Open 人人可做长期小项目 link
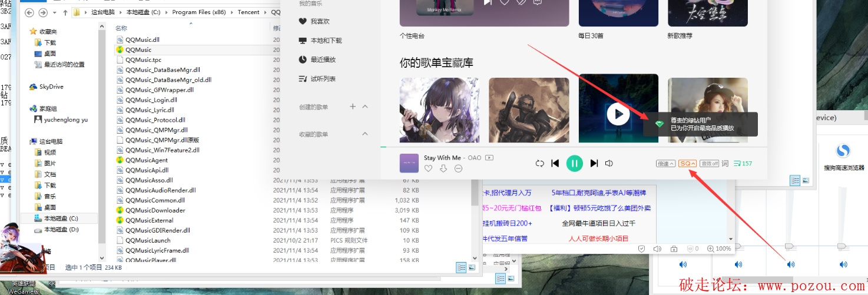 pos(598,239)
